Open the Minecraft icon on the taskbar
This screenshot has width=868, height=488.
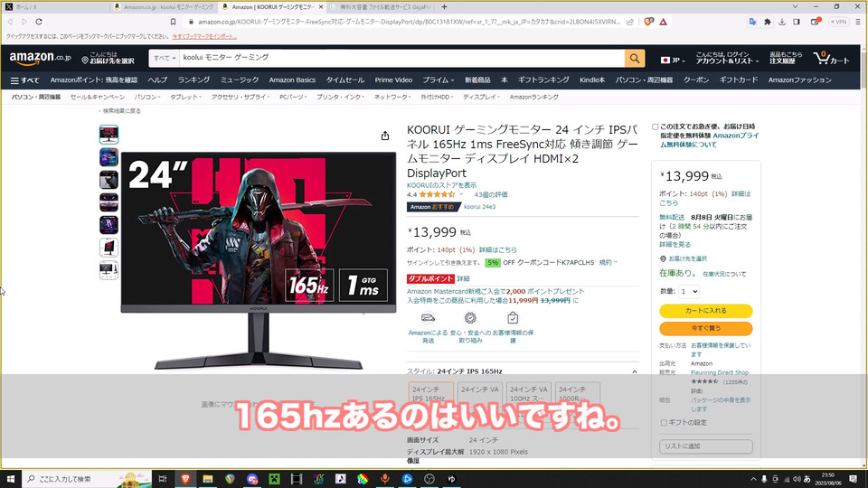coord(274,479)
